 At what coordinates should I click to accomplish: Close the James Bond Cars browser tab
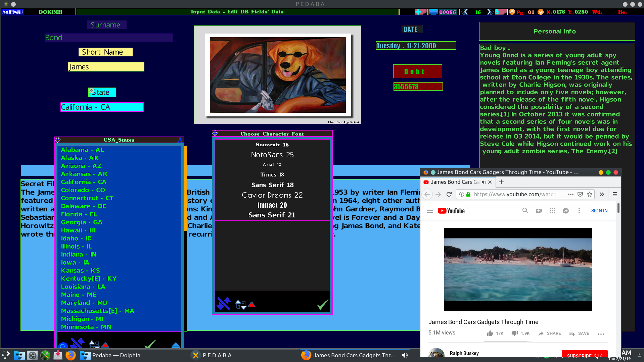[x=490, y=182]
